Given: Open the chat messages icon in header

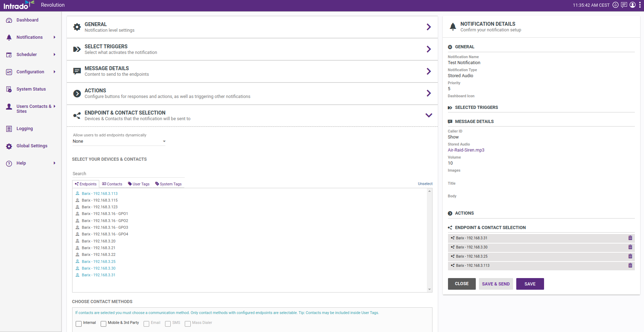Looking at the screenshot, I should (x=624, y=5).
